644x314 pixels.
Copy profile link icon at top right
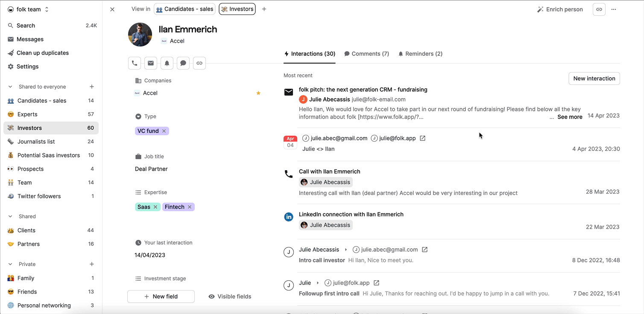(599, 9)
